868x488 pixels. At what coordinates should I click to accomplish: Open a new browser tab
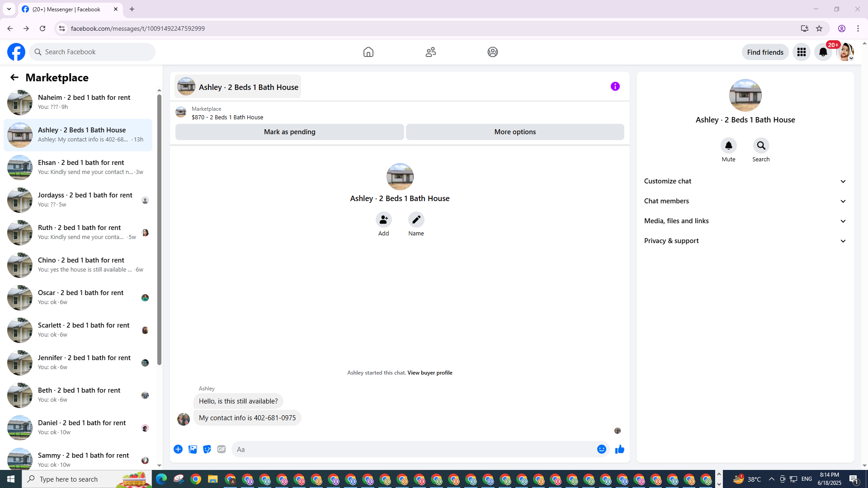coord(132,9)
